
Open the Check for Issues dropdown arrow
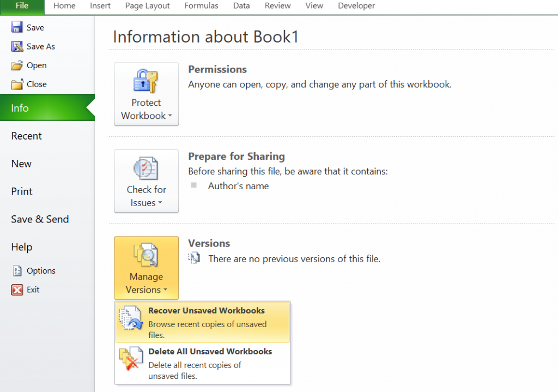click(x=160, y=202)
